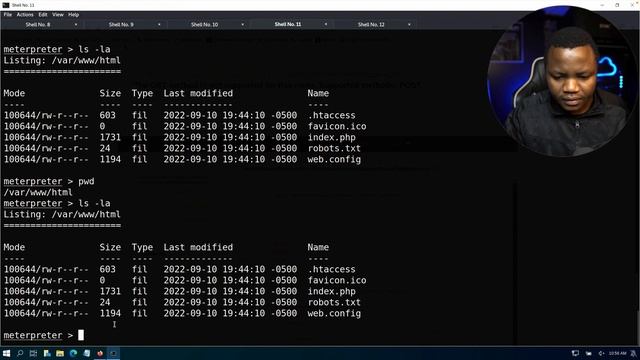Click the terminal input cursor after meterpreter prompt
Screen dimensions: 640x360
tap(81, 335)
